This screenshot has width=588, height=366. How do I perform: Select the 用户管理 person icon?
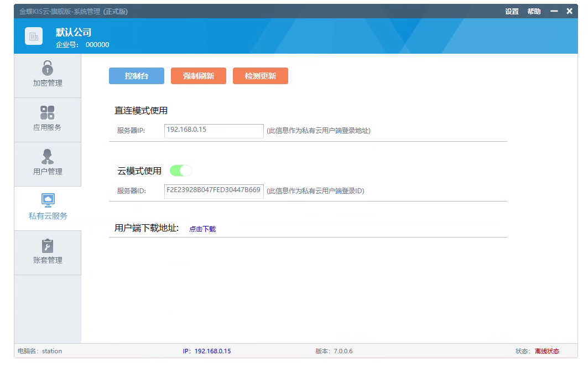click(x=48, y=157)
